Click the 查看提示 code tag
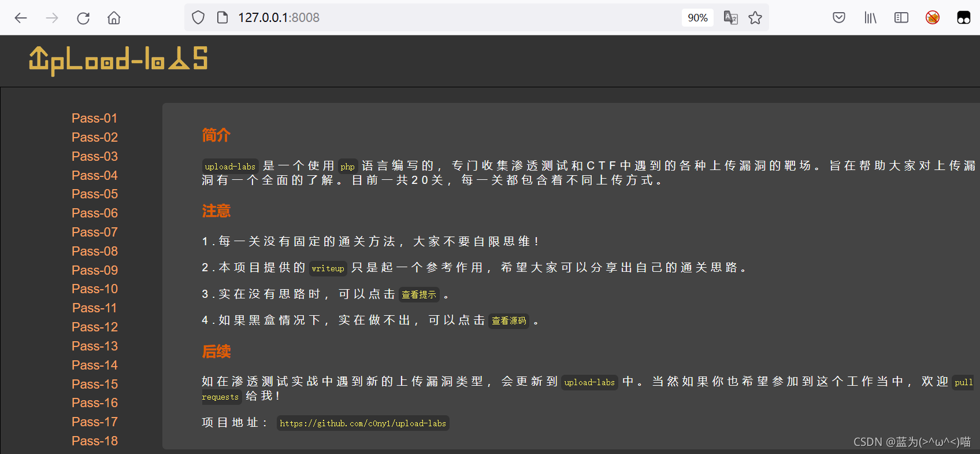The width and height of the screenshot is (980, 454). coord(419,295)
